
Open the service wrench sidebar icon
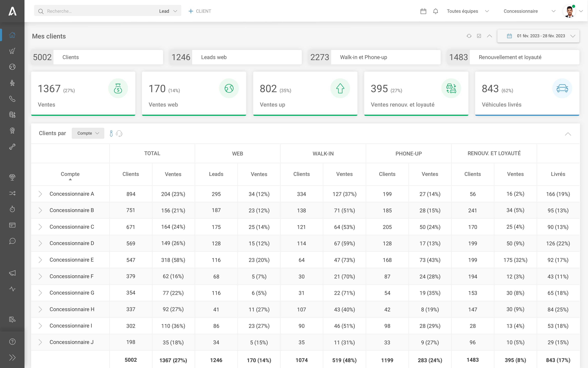click(x=12, y=147)
